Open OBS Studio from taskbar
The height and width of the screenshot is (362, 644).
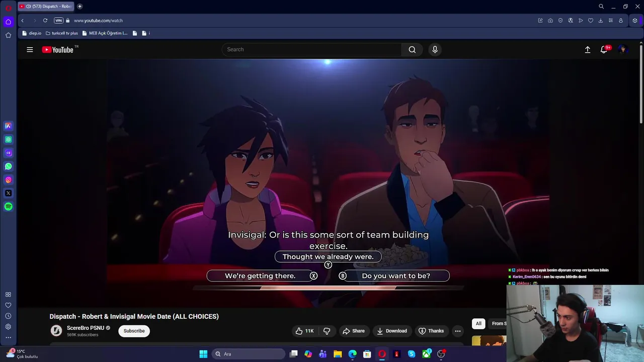pos(441,354)
